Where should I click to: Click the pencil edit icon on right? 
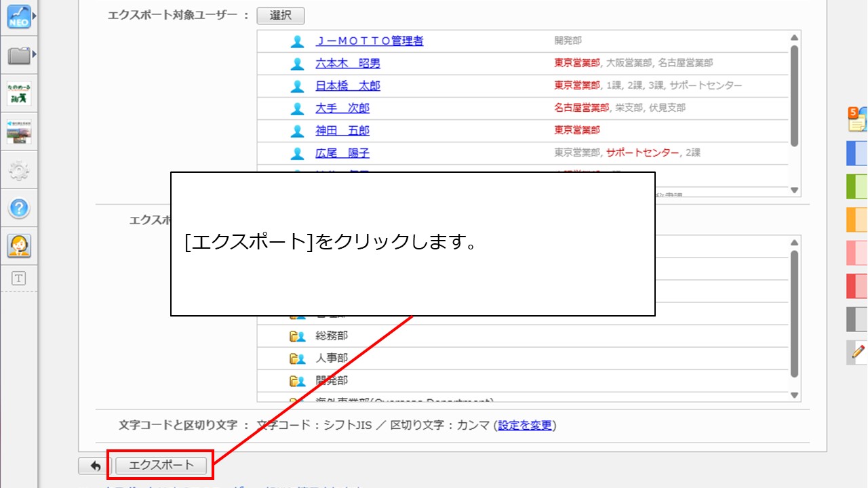click(x=857, y=352)
